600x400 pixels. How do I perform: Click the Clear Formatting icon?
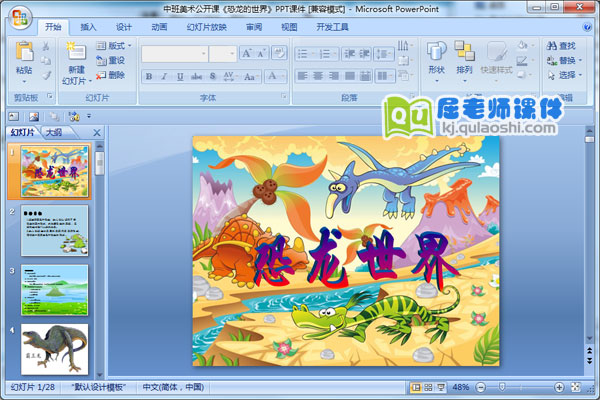[x=279, y=53]
